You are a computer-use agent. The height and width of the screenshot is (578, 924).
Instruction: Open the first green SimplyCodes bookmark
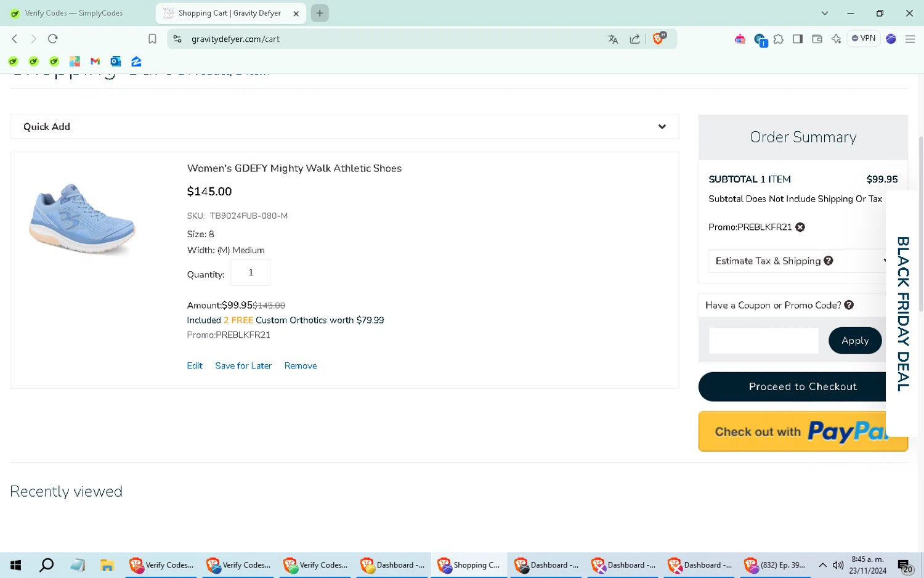pos(13,61)
